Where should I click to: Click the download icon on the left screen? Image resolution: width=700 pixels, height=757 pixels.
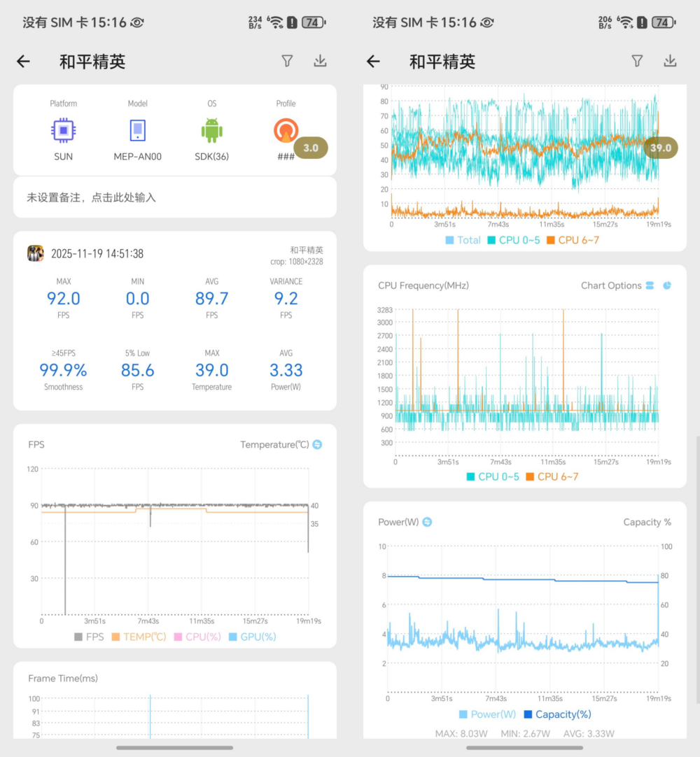pyautogui.click(x=320, y=61)
